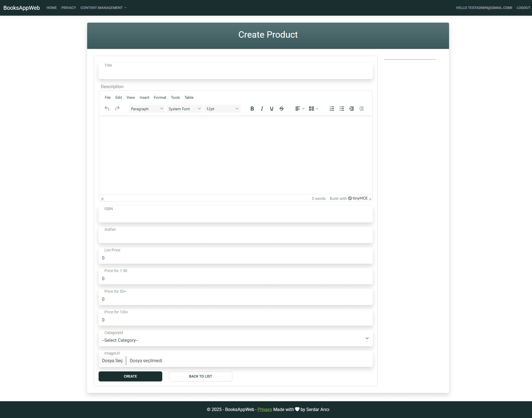
Task: Open the System Font dropdown
Action: coord(184,109)
